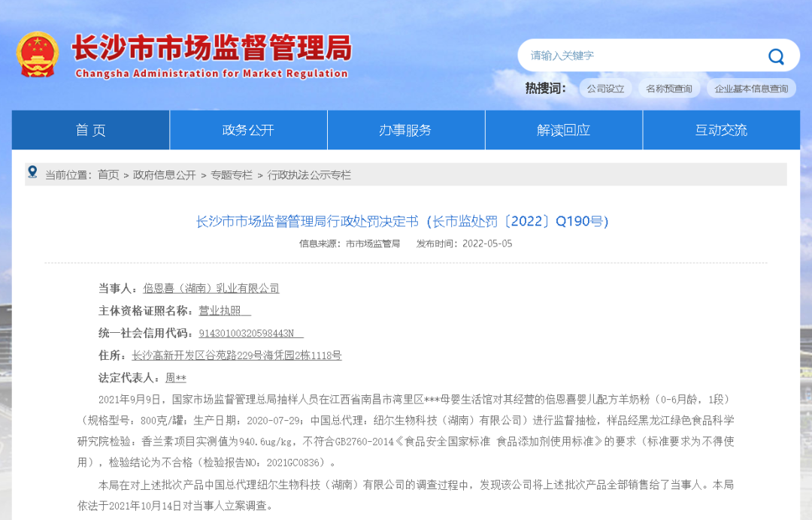The width and height of the screenshot is (812, 520).
Task: Go to 专题专栏 in the breadcrumb
Action: [x=231, y=175]
